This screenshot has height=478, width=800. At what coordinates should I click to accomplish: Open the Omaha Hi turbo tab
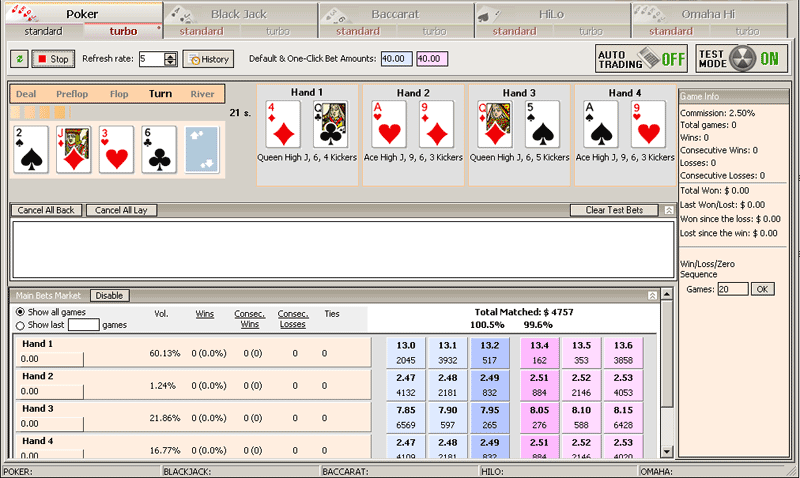click(747, 32)
